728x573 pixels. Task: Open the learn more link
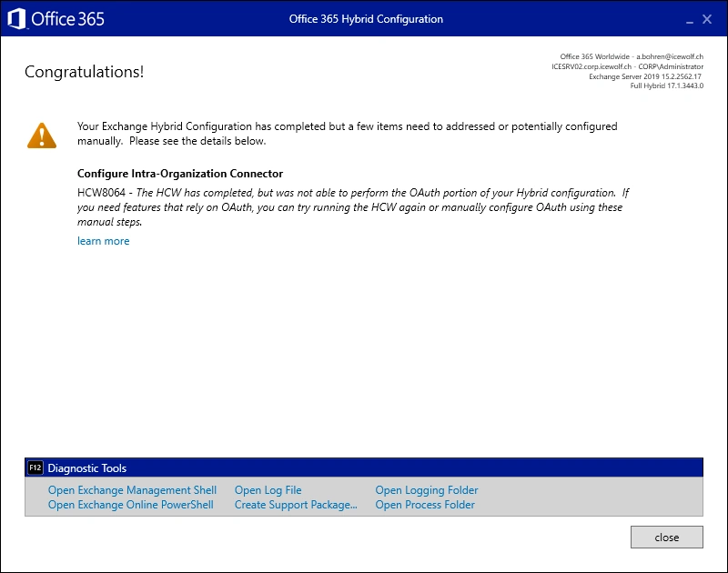pos(103,241)
